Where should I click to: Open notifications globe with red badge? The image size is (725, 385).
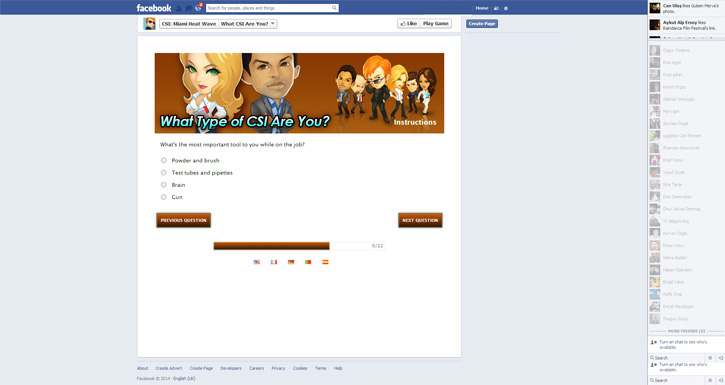coord(198,8)
